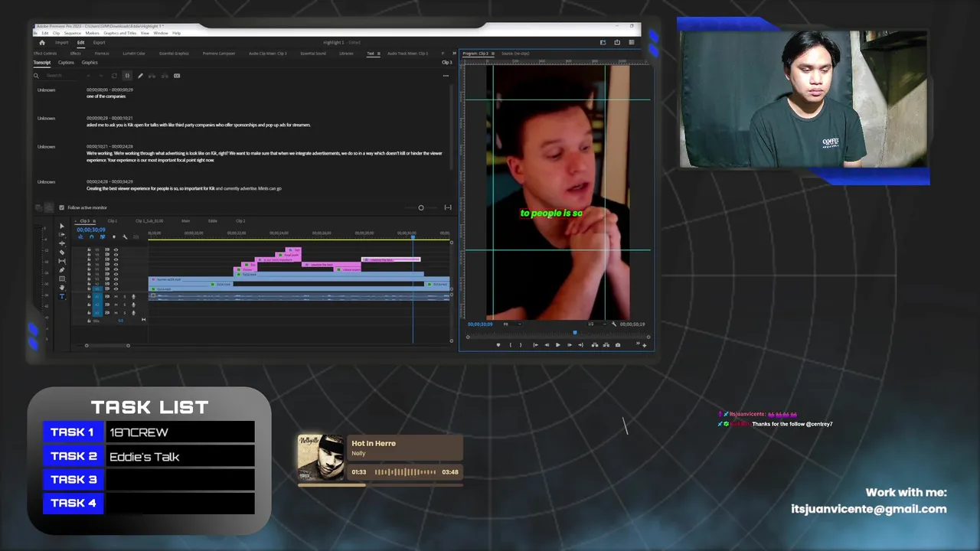Click the Nelly album art thumbnail
This screenshot has height=551, width=980.
click(x=321, y=458)
